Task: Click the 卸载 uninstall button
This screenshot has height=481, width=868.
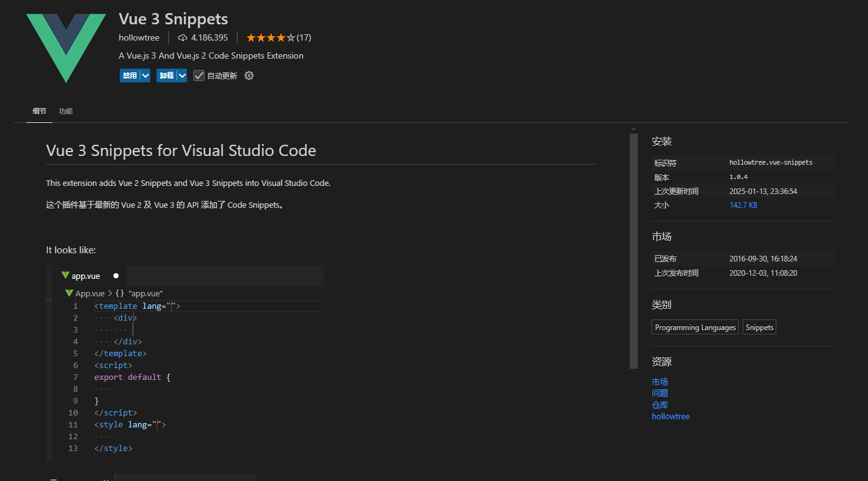Action: (166, 75)
